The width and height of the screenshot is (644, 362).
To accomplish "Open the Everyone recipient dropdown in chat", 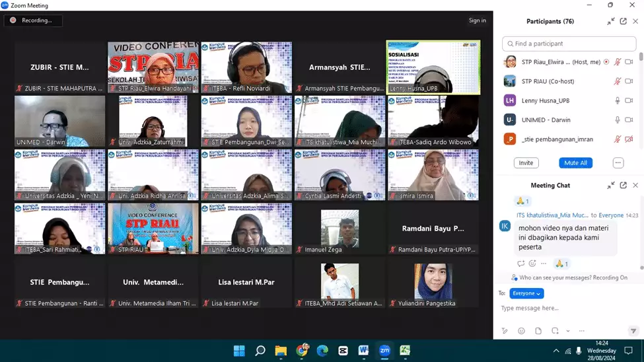I will tap(526, 293).
